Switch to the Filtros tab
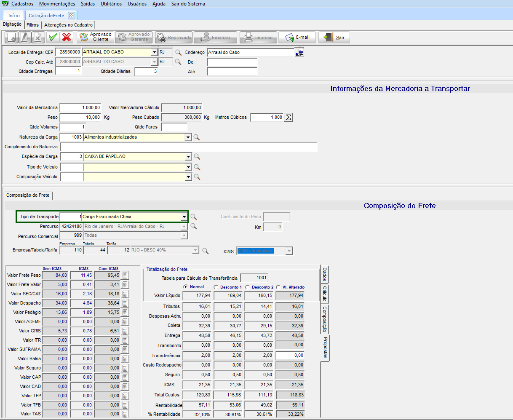This screenshot has width=513, height=420. pyautogui.click(x=32, y=25)
